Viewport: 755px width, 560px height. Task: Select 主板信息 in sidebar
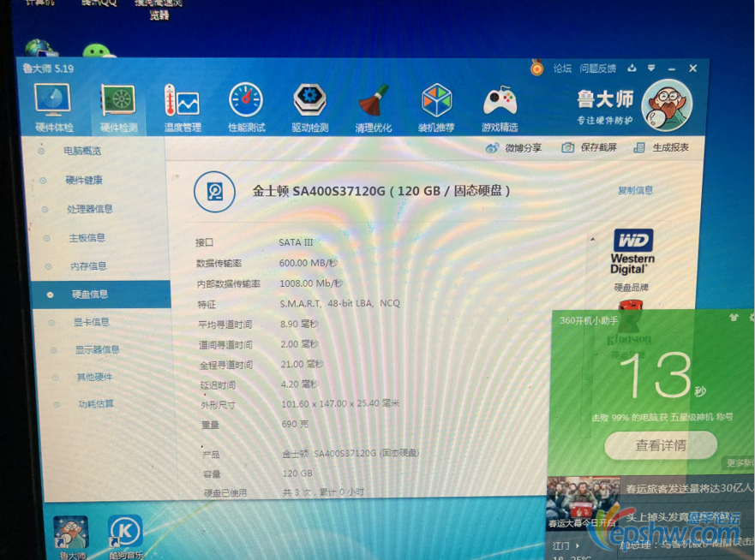pos(87,238)
